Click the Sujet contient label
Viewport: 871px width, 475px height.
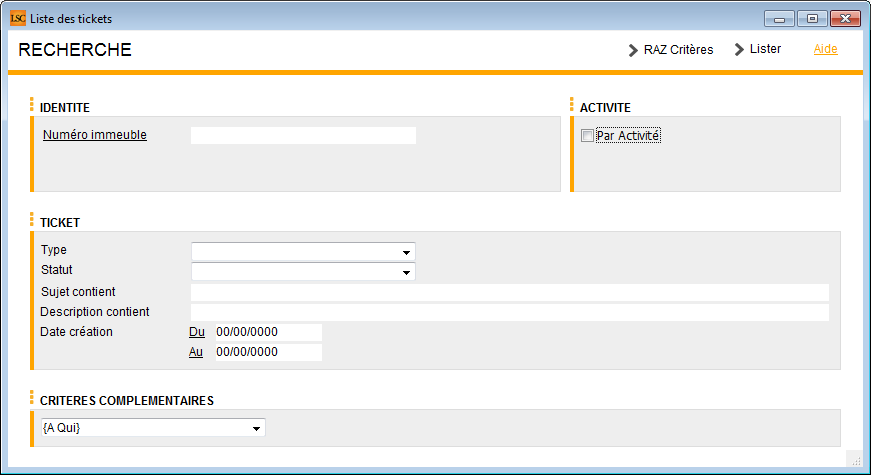[x=78, y=292]
